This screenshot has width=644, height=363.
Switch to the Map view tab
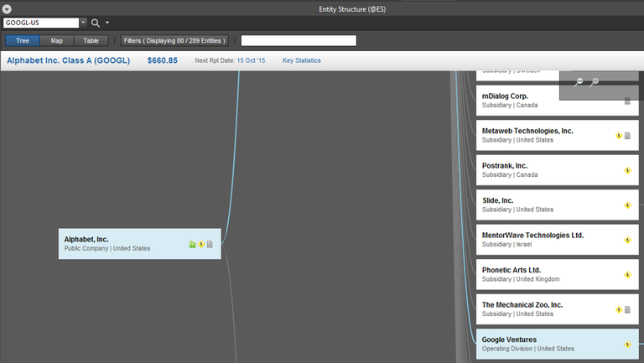(57, 40)
